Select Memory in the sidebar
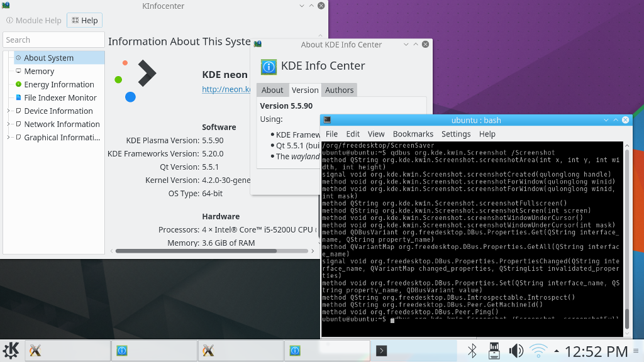The image size is (644, 362). tap(39, 71)
